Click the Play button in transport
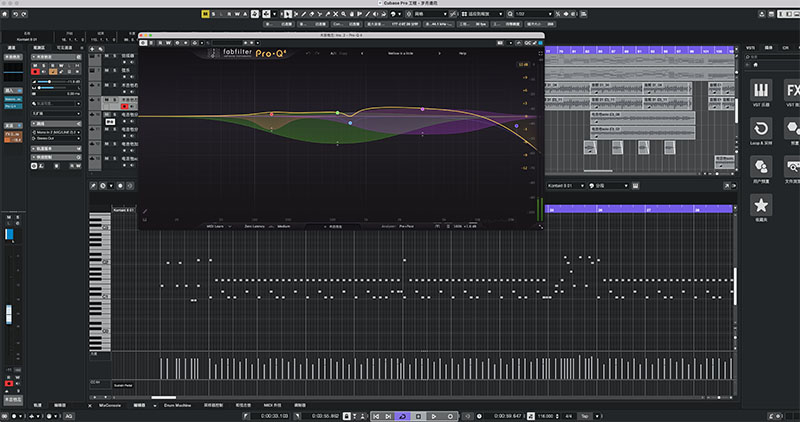The height and width of the screenshot is (422, 800). [434, 416]
